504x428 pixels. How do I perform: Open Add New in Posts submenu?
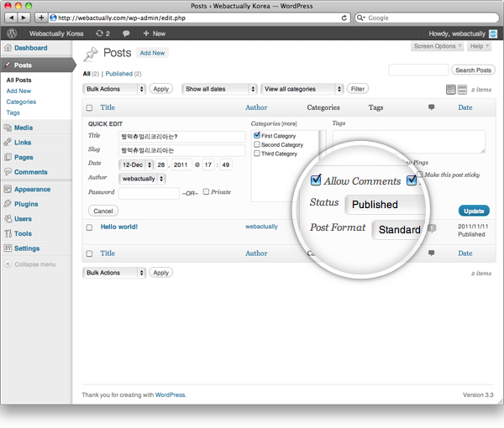(18, 91)
